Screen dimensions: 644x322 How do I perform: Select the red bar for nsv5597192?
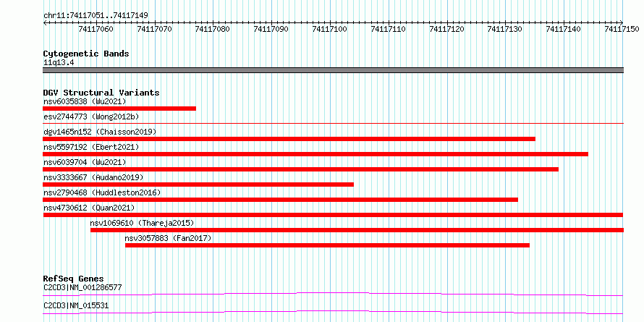[x=315, y=154]
